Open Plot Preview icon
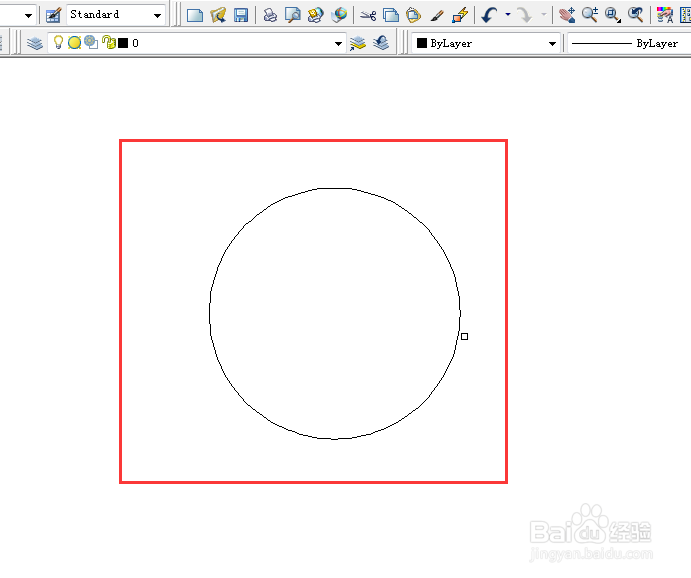The width and height of the screenshot is (691, 578). 293,15
